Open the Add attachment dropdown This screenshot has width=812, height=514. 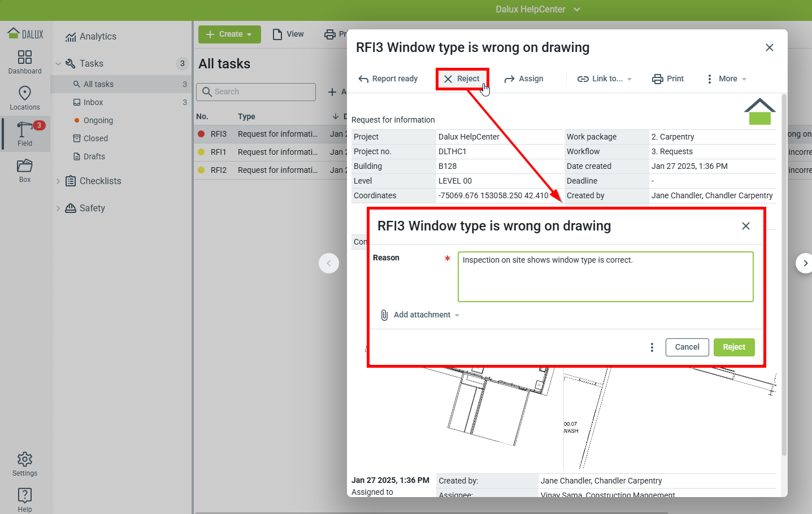tap(421, 315)
